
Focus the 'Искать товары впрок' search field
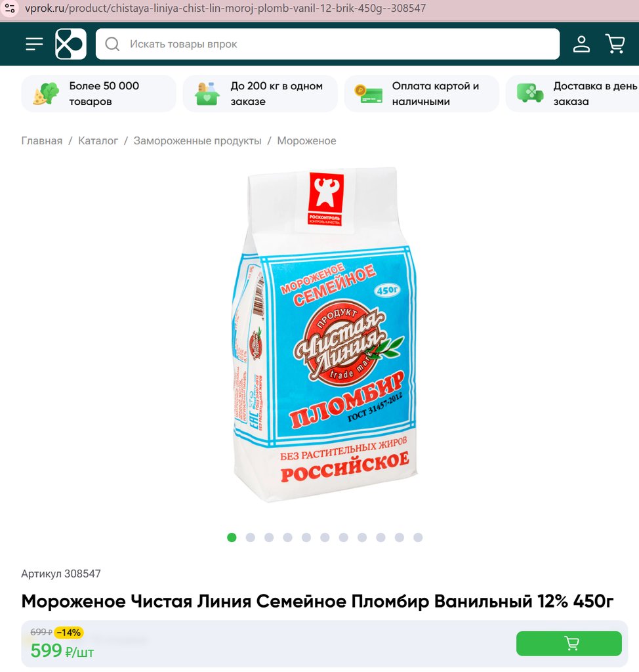[328, 44]
